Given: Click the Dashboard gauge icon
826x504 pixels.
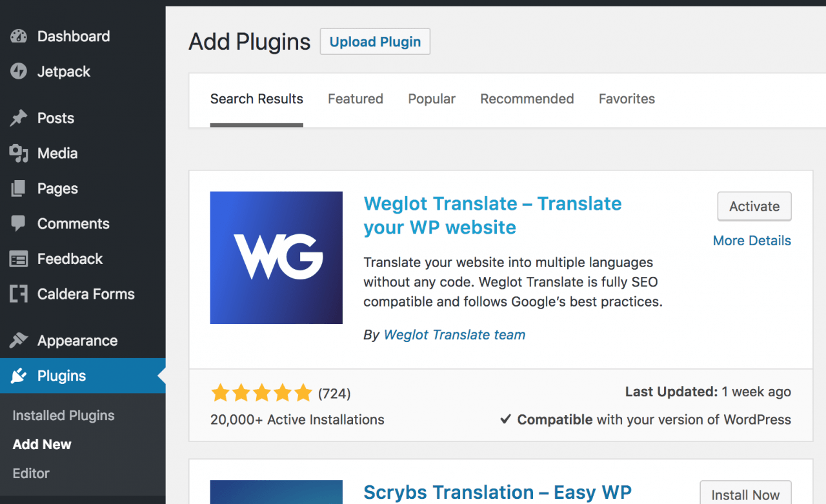Looking at the screenshot, I should [x=19, y=37].
